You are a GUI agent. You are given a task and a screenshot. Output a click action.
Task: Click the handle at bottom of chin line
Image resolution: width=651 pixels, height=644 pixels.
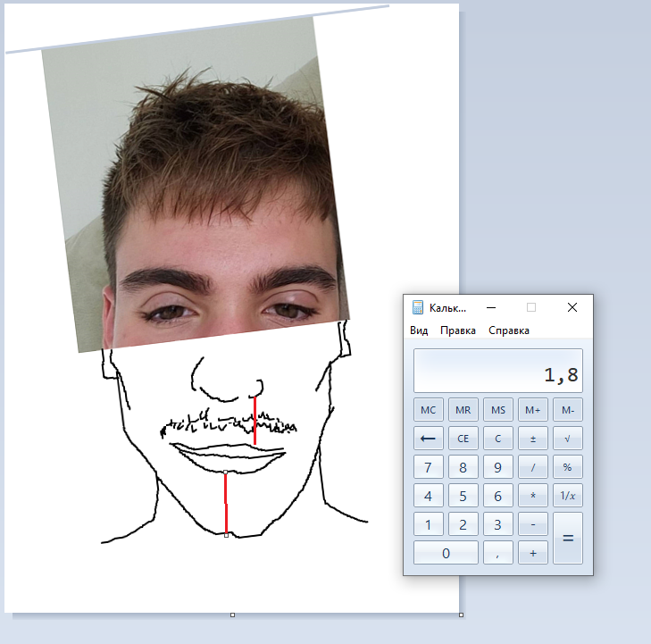click(226, 536)
